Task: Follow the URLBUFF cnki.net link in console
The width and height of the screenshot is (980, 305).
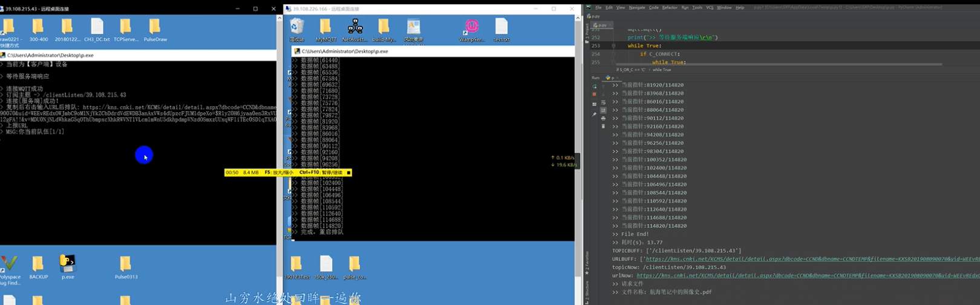Action: (812, 259)
